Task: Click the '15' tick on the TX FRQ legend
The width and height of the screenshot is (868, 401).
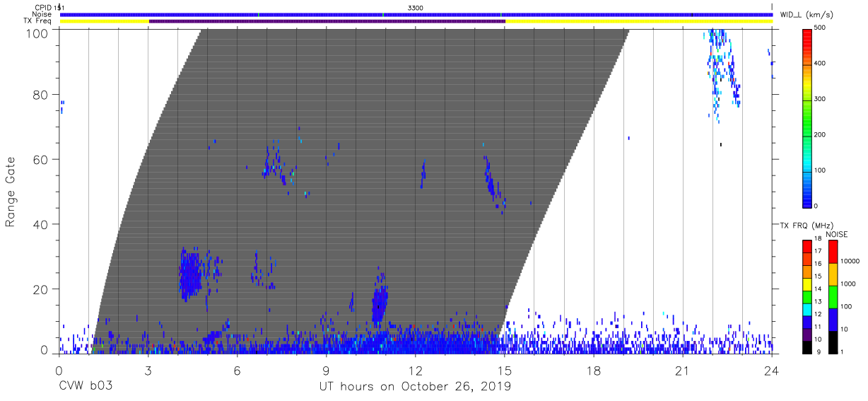Action: point(818,277)
